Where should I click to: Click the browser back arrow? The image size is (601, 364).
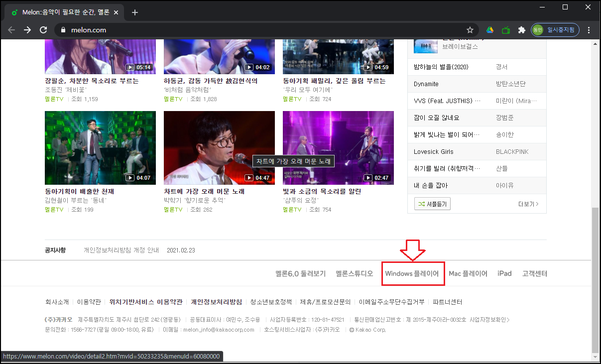point(11,30)
